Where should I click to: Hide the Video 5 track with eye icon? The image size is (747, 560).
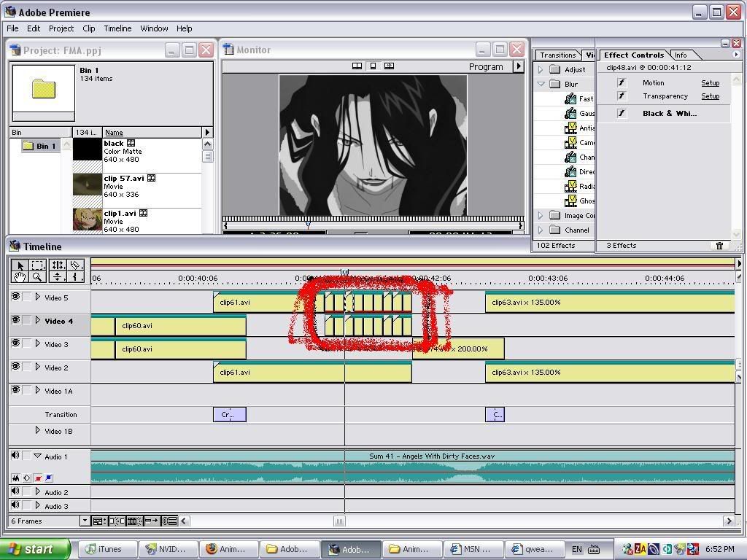tap(15, 297)
